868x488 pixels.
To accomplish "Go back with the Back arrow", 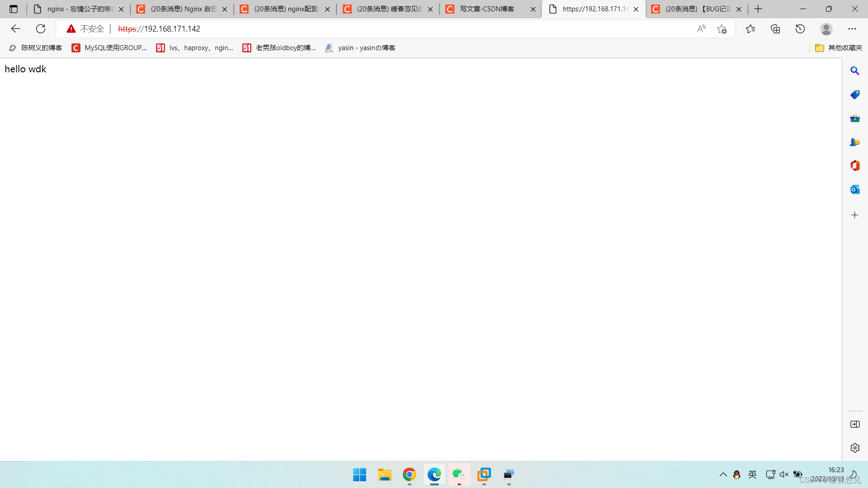I will (16, 29).
